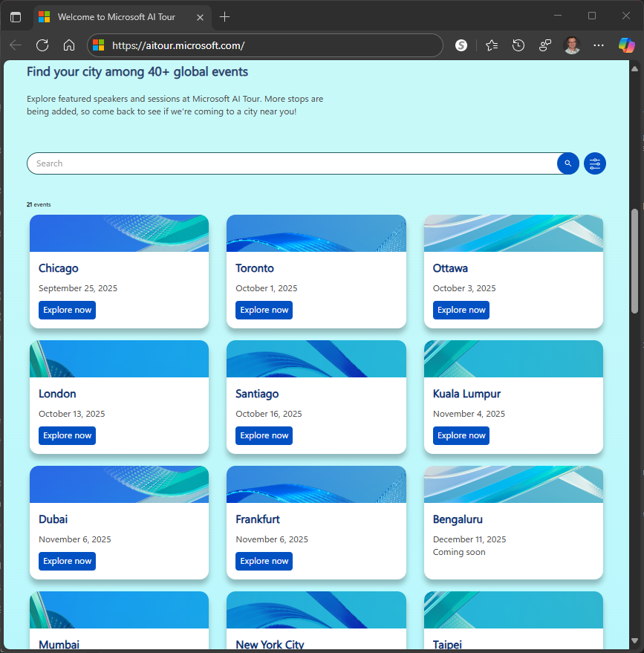The width and height of the screenshot is (644, 653).
Task: Explore the Chicago event
Action: click(67, 310)
